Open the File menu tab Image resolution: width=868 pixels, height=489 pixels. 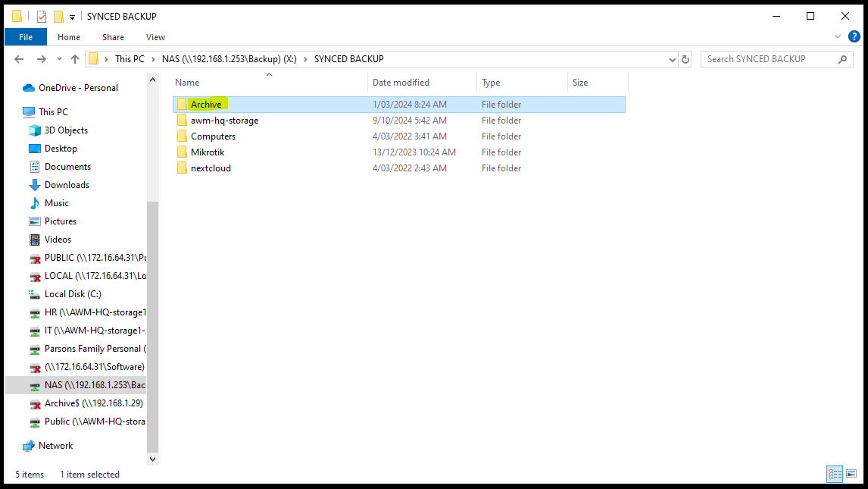click(26, 37)
